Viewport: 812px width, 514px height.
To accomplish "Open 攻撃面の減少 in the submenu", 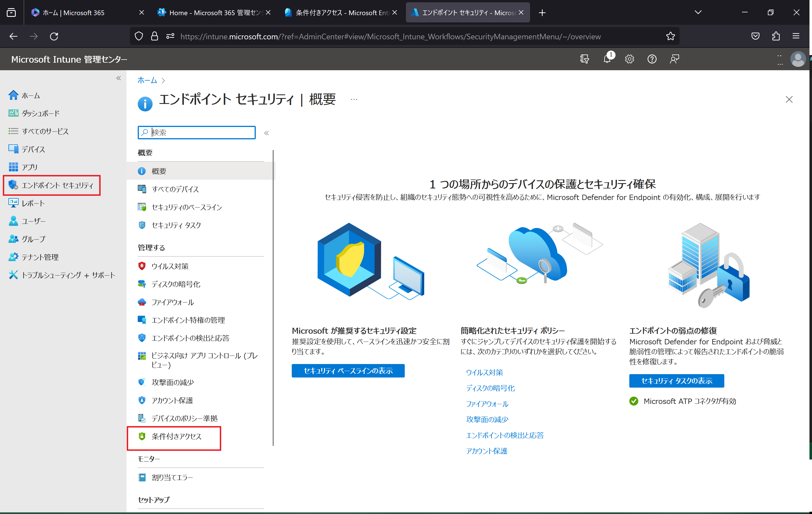I will 166,382.
